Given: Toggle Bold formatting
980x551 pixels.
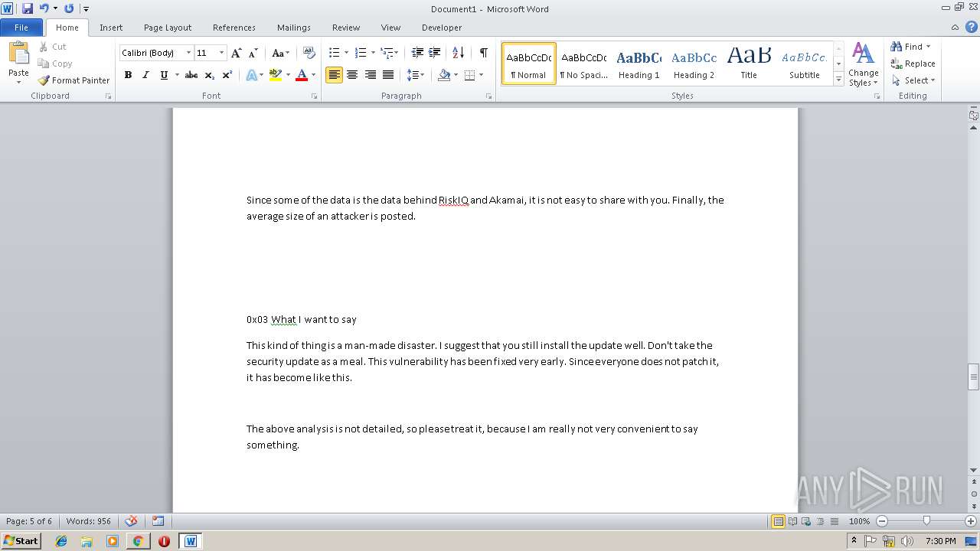Looking at the screenshot, I should click(128, 75).
